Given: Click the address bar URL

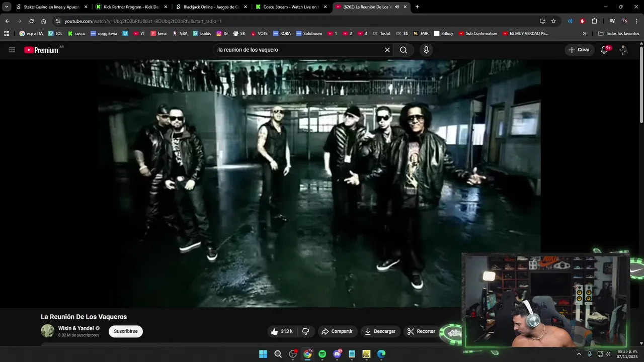Looking at the screenshot, I should (143, 21).
